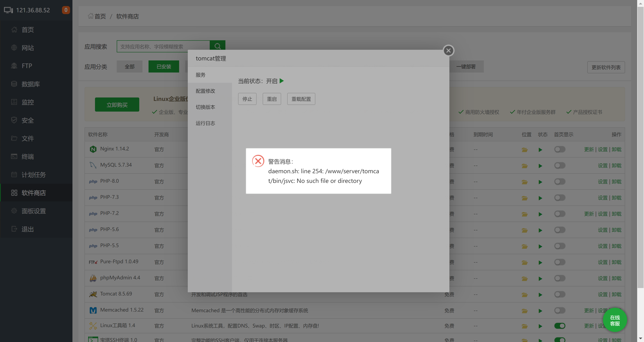Screen dimensions: 644x342
Task: Open the 数据库 section in sidebar
Action: coord(31,84)
